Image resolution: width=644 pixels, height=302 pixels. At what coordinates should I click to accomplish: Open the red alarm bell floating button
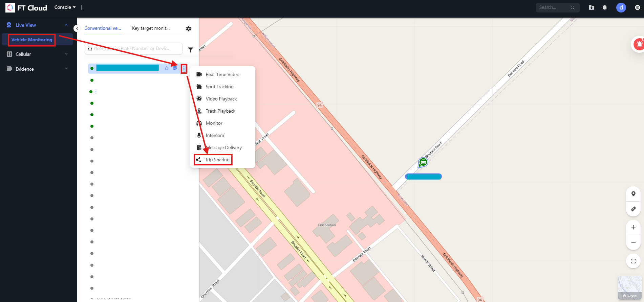coord(639,44)
